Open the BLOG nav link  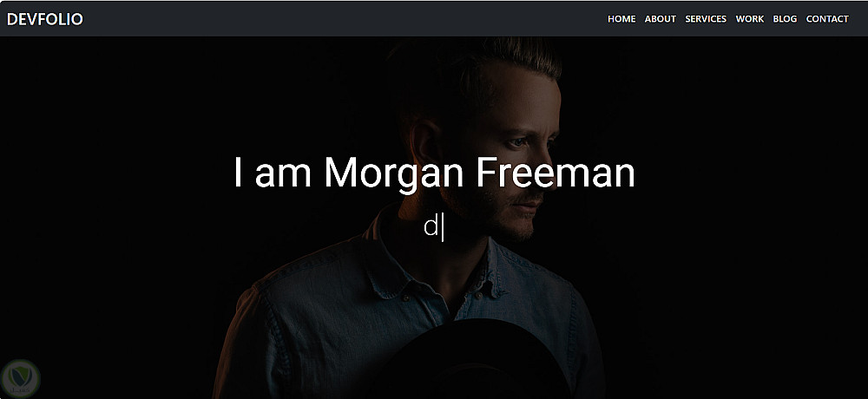(785, 19)
